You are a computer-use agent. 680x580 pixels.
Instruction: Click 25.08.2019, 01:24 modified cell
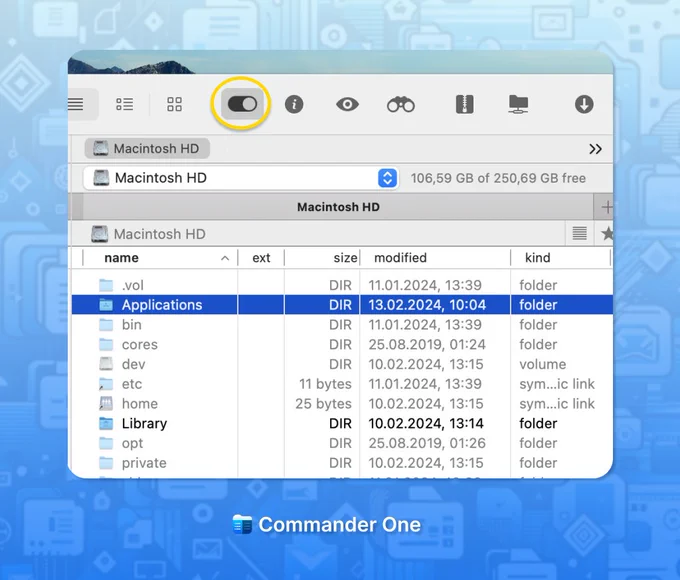[x=427, y=344]
